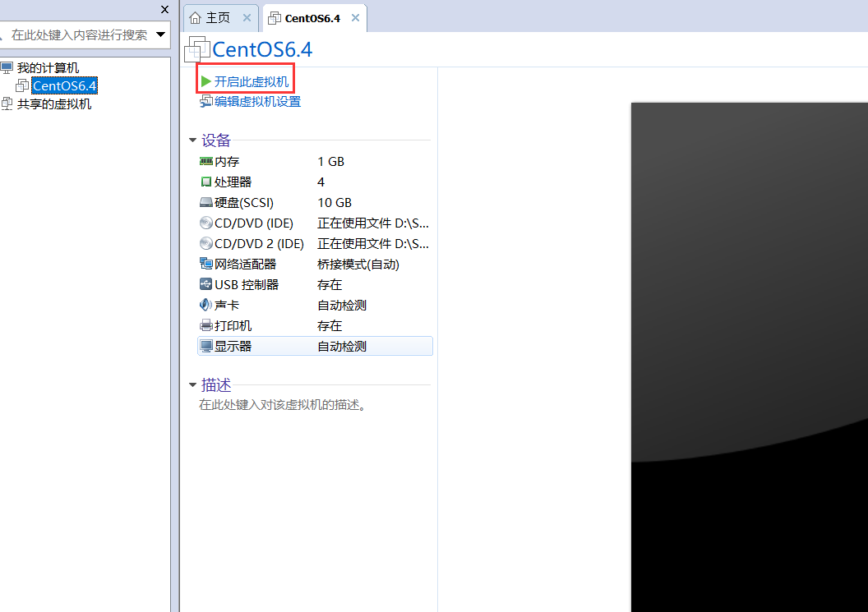Click the description text field for the VM
This screenshot has height=612, width=868.
(283, 404)
